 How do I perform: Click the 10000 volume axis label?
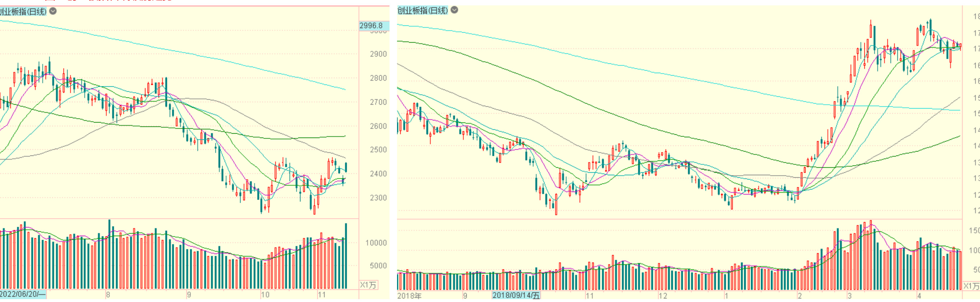coord(376,243)
